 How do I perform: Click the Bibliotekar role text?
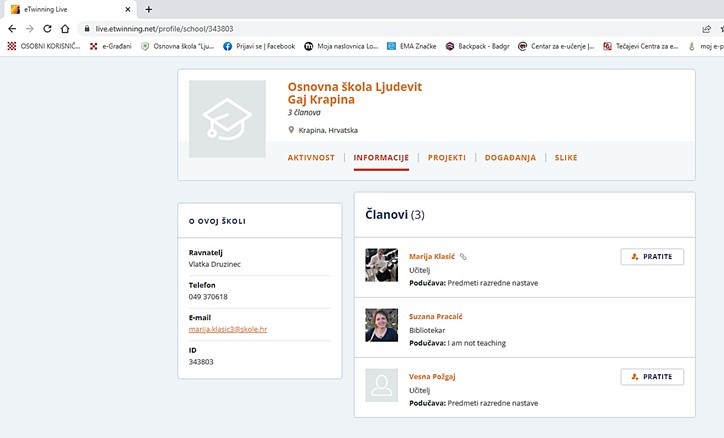click(x=427, y=330)
